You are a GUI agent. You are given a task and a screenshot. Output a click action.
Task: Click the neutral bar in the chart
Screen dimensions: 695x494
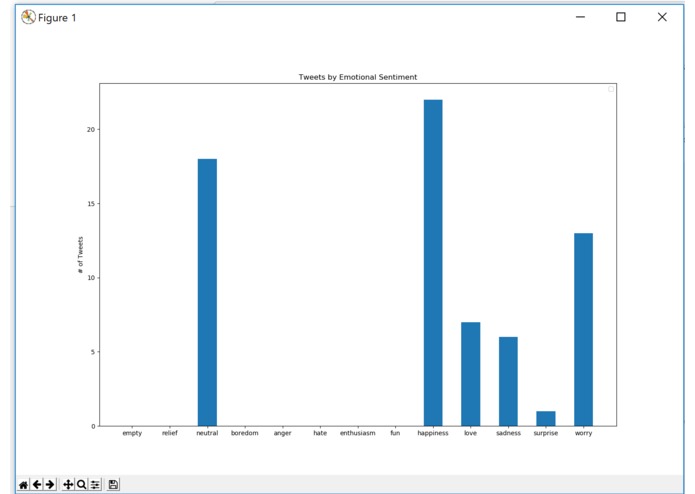pos(207,292)
